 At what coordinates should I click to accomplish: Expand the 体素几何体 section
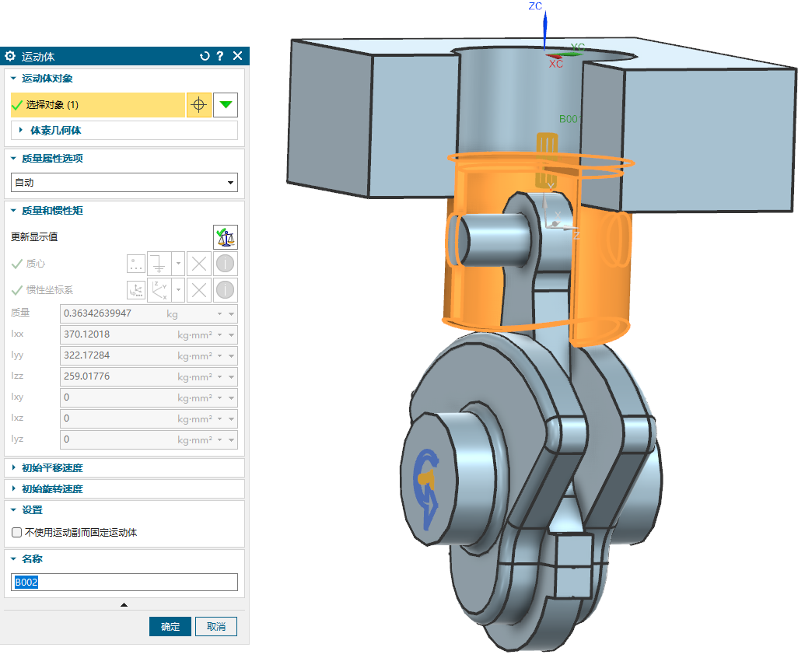(x=54, y=131)
